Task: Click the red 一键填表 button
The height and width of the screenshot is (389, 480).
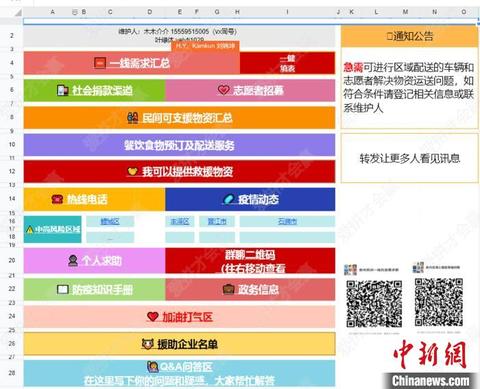Action: point(287,63)
